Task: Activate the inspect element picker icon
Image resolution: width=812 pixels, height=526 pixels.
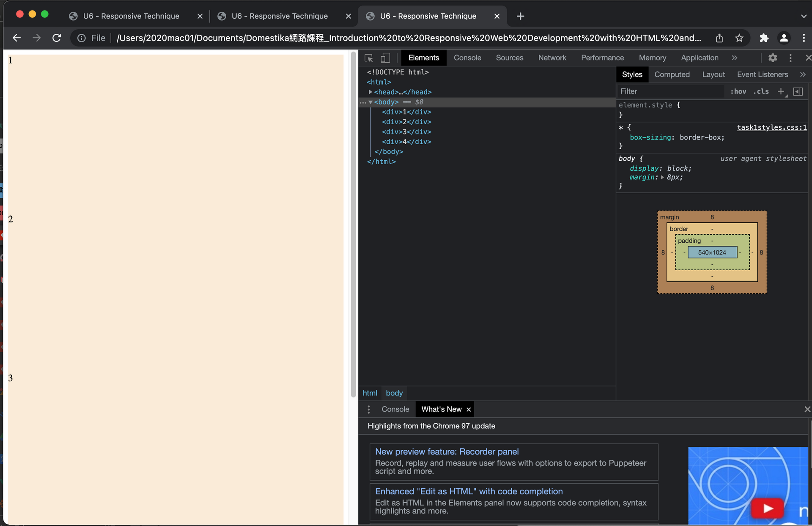Action: [x=368, y=58]
